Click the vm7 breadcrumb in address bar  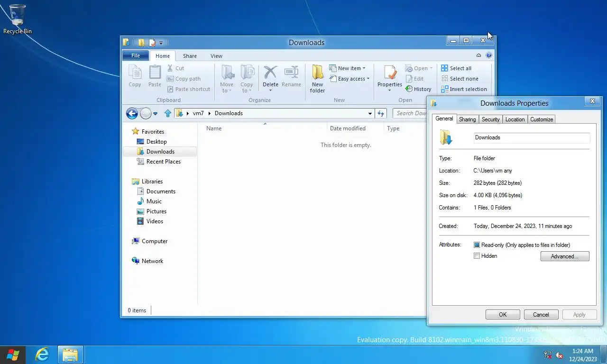(198, 113)
